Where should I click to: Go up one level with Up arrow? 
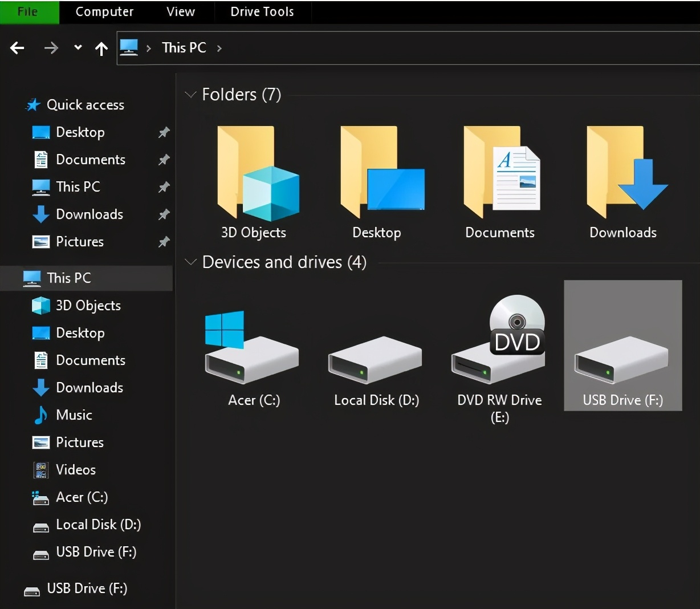[101, 49]
